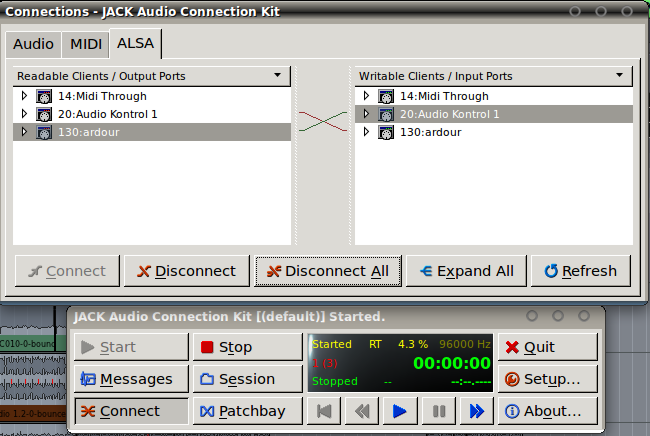Click the 130:ardour icon in Readable Clients
650x436 pixels.
pyautogui.click(x=44, y=132)
